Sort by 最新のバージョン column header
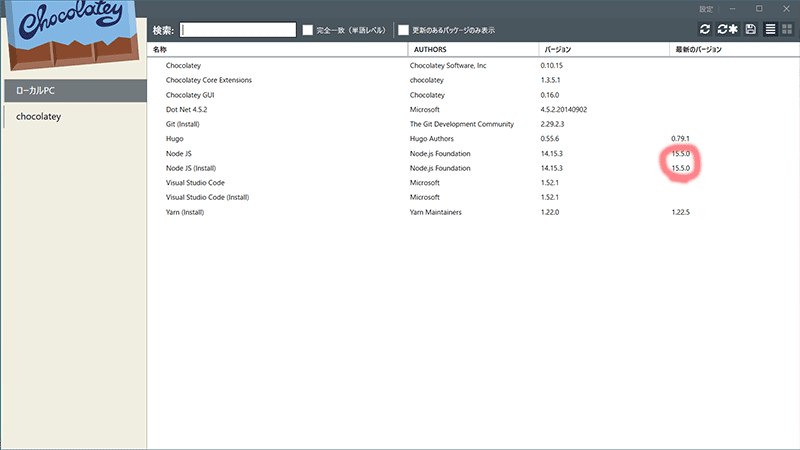This screenshot has height=450, width=800. click(734, 49)
